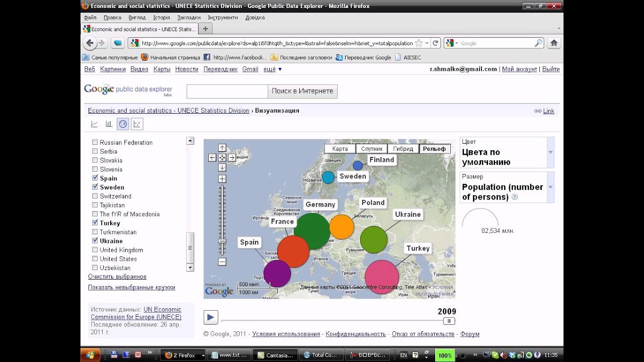Image resolution: width=644 pixels, height=362 pixels.
Task: Switch to bar chart view icon
Action: [109, 124]
